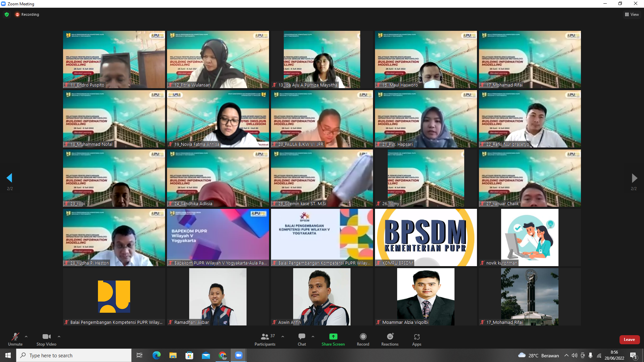Screen dimensions: 644x362
Task: Open the Apps icon
Action: (417, 337)
